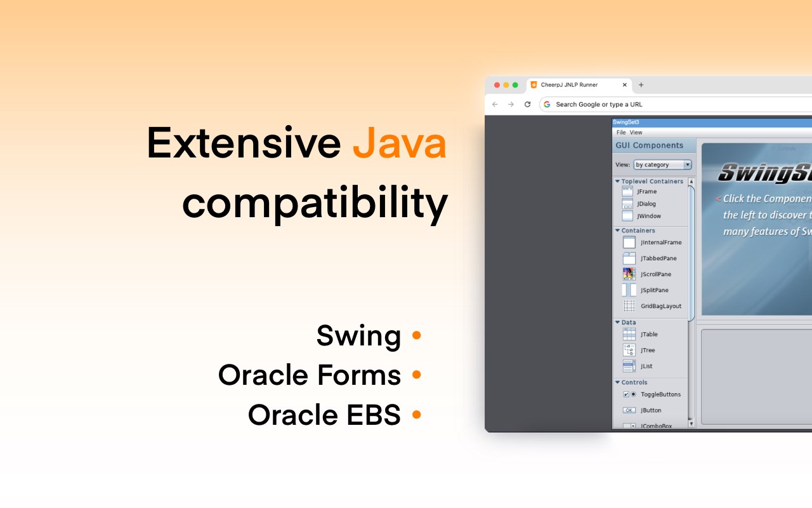Open the GridBagLayout demo

652,306
